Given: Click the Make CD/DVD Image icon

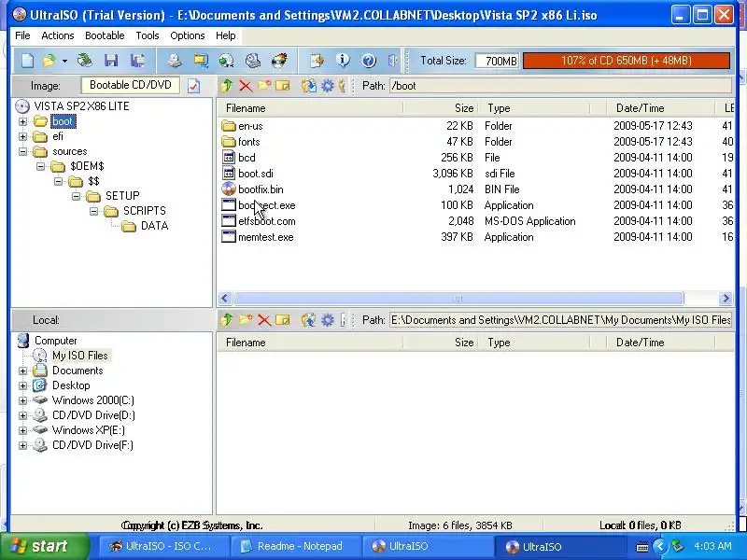Looking at the screenshot, I should coord(175,61).
